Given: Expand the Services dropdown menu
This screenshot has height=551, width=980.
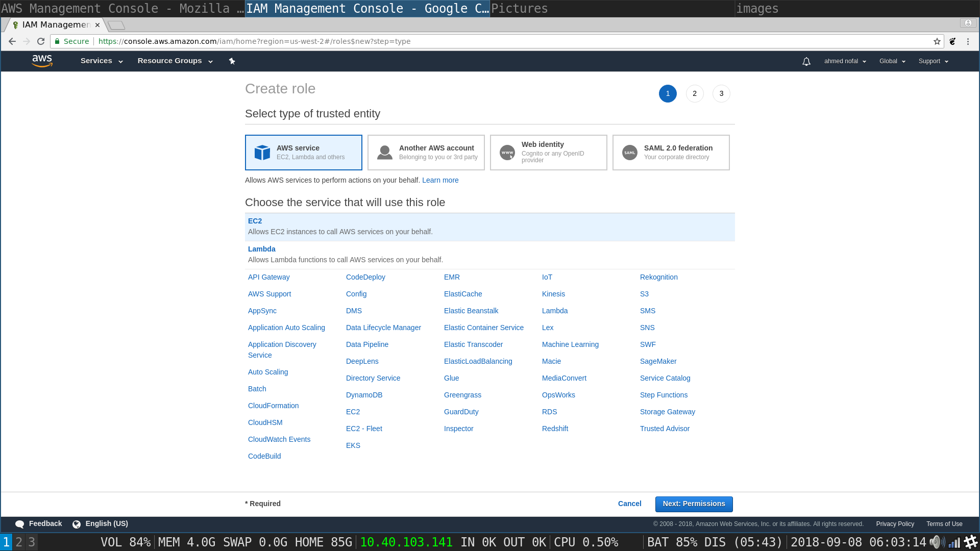Looking at the screenshot, I should click(102, 61).
